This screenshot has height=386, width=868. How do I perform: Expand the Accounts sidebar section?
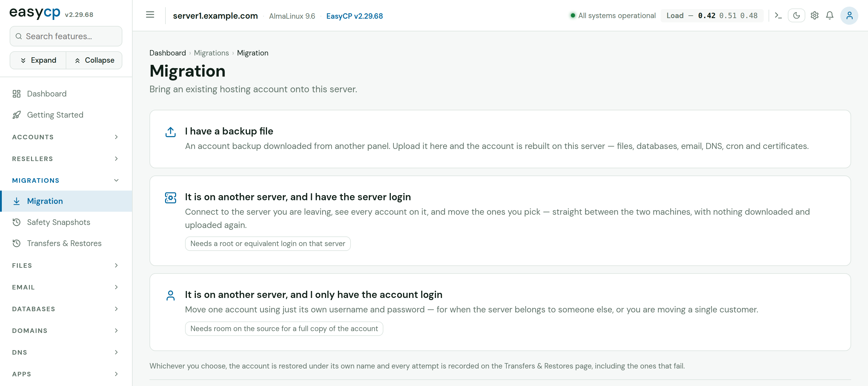[x=66, y=137]
